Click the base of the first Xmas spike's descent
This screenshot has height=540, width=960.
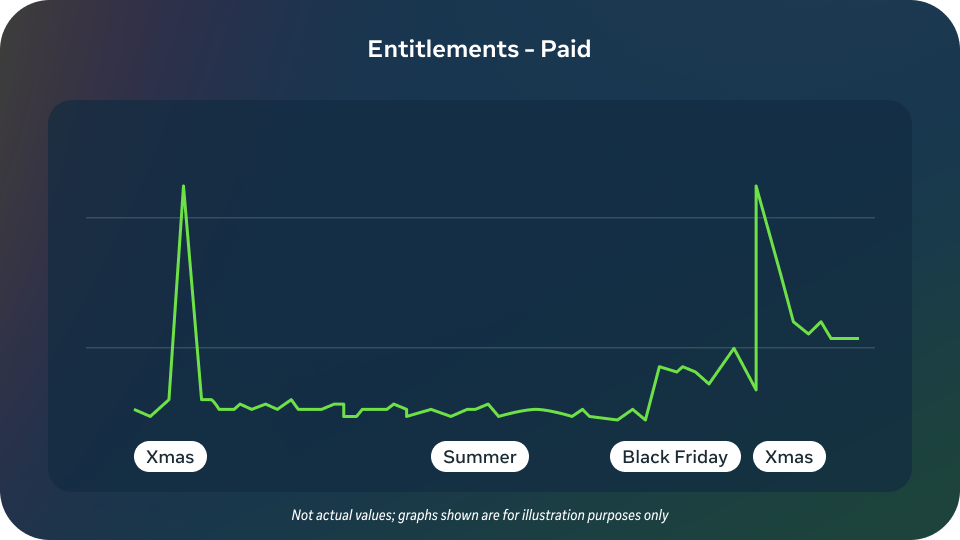click(202, 399)
